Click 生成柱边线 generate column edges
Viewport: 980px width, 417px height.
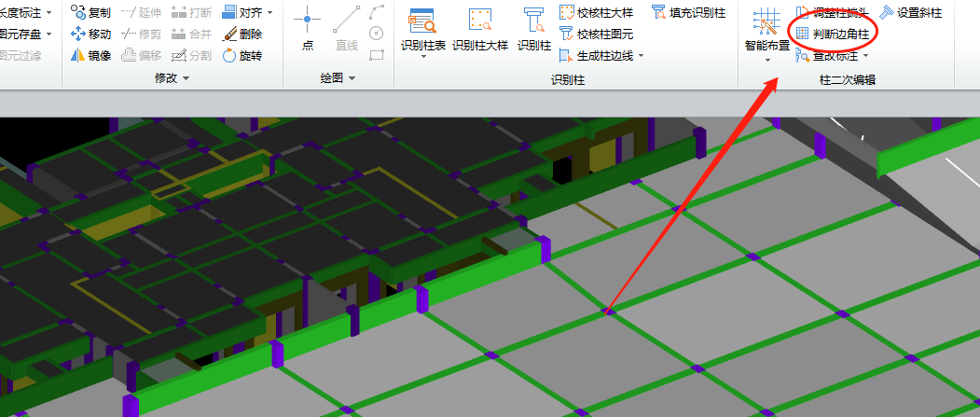coord(596,56)
